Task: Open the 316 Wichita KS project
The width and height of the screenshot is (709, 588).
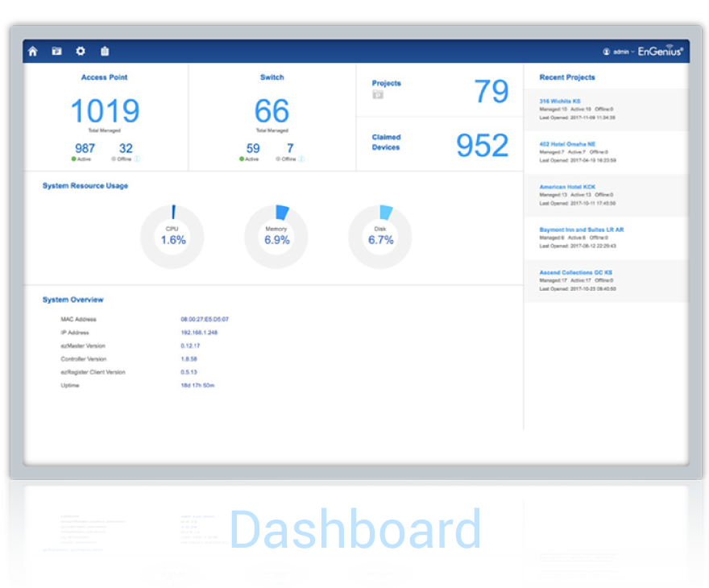Action: click(560, 101)
